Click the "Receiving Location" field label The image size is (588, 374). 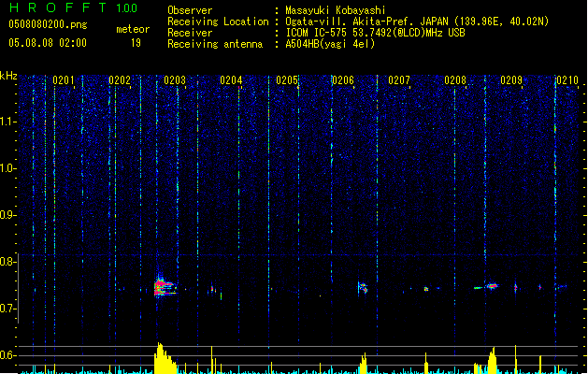(x=218, y=22)
